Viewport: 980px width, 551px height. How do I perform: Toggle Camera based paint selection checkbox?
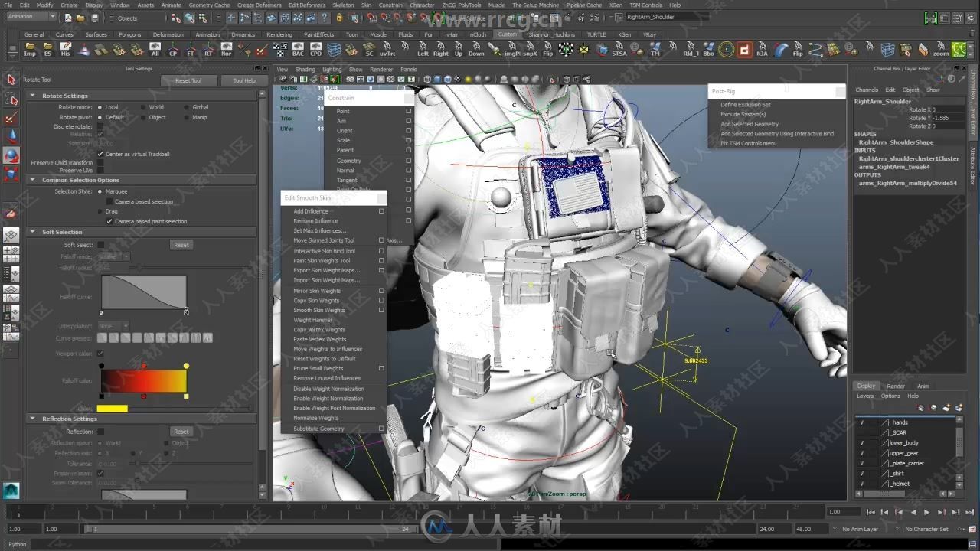(109, 221)
